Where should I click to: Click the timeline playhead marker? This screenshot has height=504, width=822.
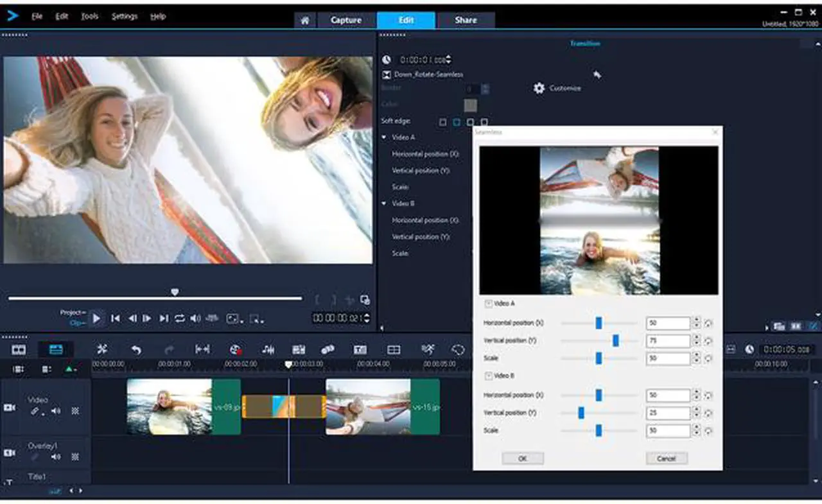[x=288, y=365]
